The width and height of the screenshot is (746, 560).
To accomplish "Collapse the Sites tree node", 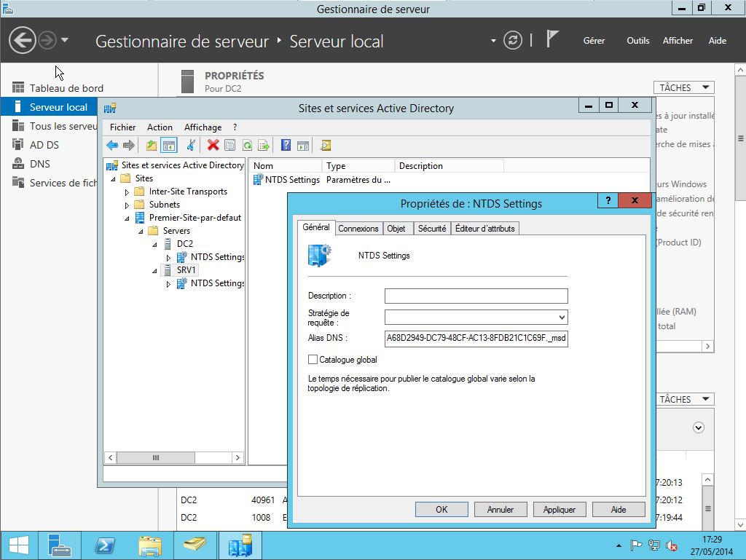I will click(x=113, y=178).
